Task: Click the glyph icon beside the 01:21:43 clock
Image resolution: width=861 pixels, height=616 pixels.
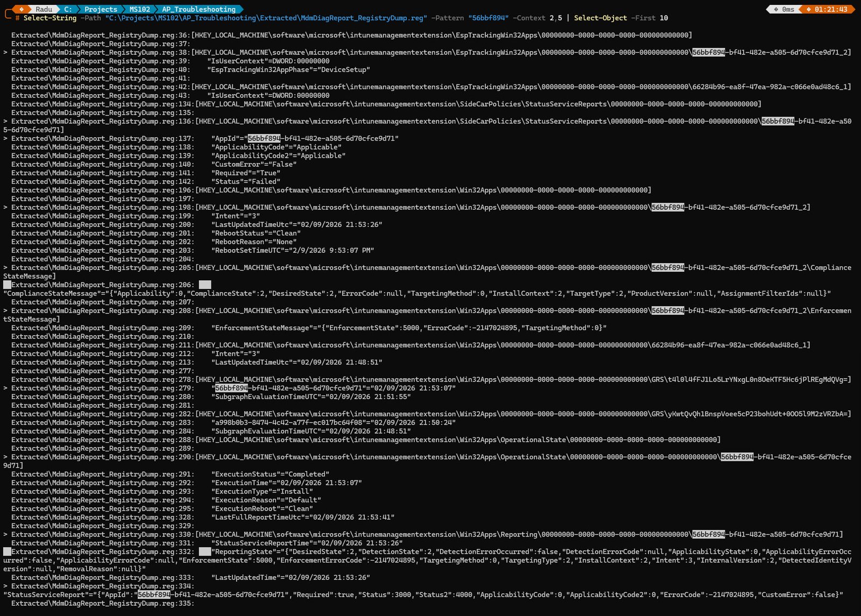Action: pyautogui.click(x=808, y=9)
